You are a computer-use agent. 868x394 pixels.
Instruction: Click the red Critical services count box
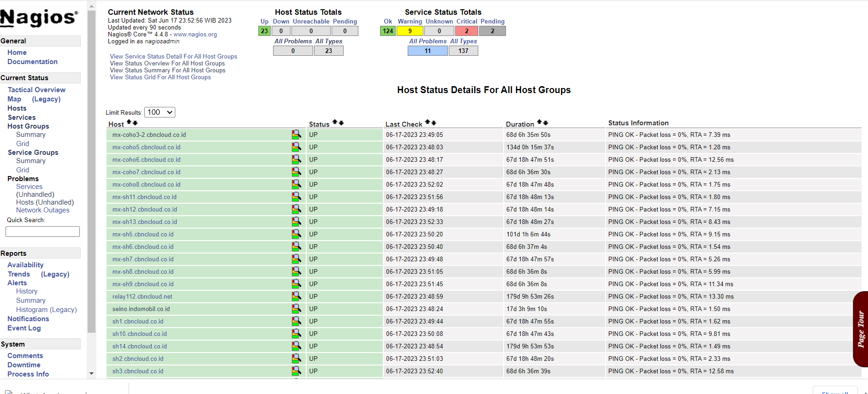(x=466, y=31)
